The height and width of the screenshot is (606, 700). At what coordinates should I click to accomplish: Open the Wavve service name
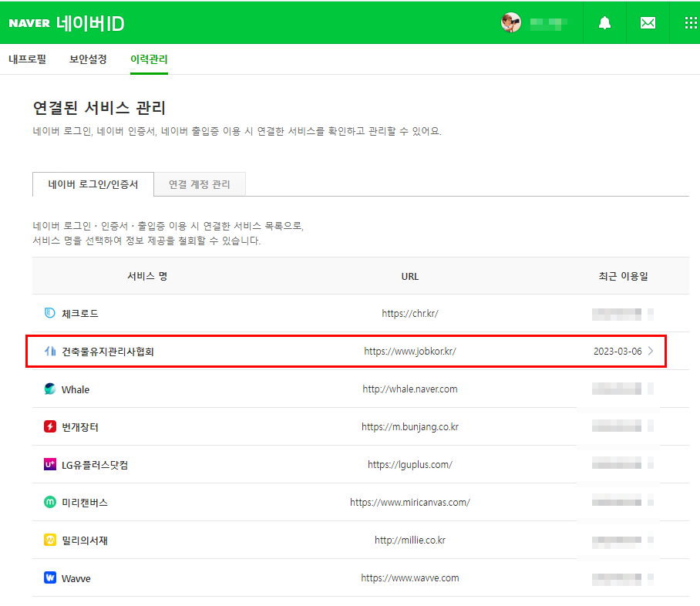pyautogui.click(x=76, y=578)
